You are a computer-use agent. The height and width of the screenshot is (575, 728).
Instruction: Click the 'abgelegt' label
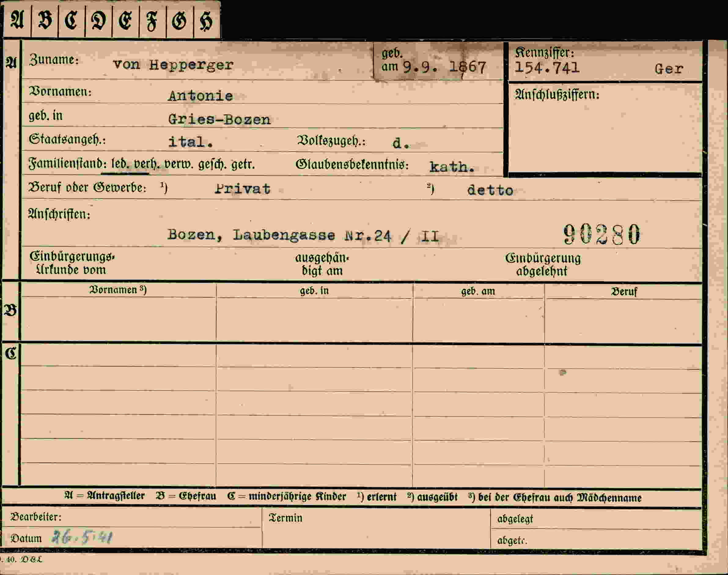(515, 519)
